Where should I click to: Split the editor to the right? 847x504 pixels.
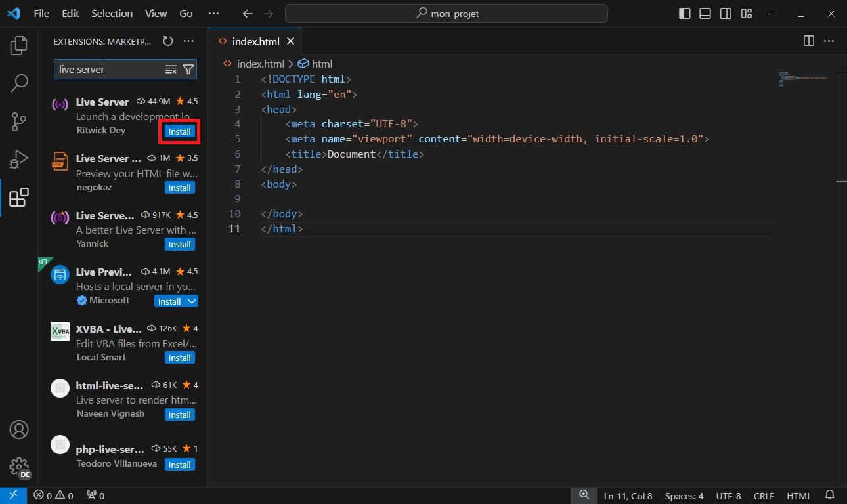(809, 41)
